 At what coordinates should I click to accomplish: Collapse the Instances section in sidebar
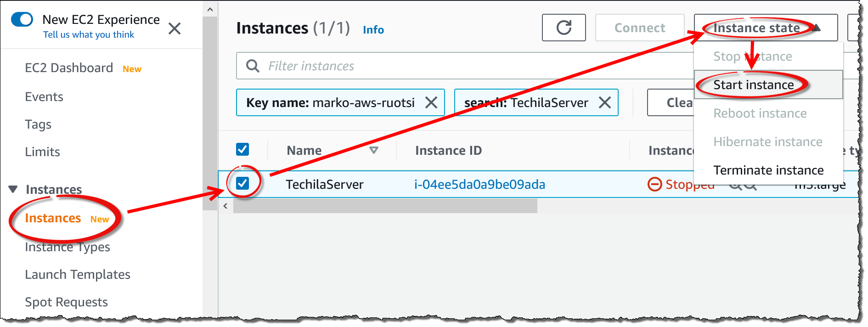tap(13, 189)
